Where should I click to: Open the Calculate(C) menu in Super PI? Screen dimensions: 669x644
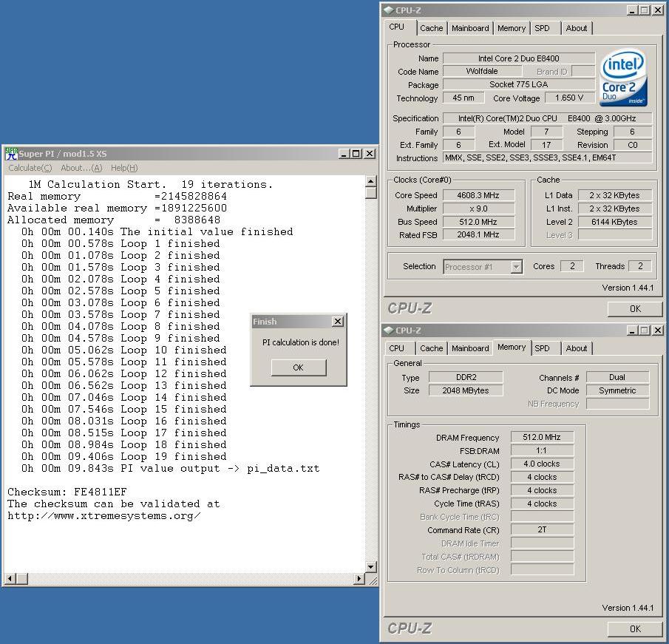click(x=30, y=168)
